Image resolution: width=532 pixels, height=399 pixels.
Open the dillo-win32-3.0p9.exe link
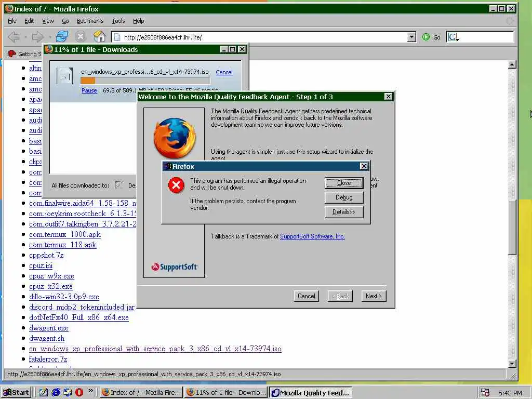click(64, 297)
